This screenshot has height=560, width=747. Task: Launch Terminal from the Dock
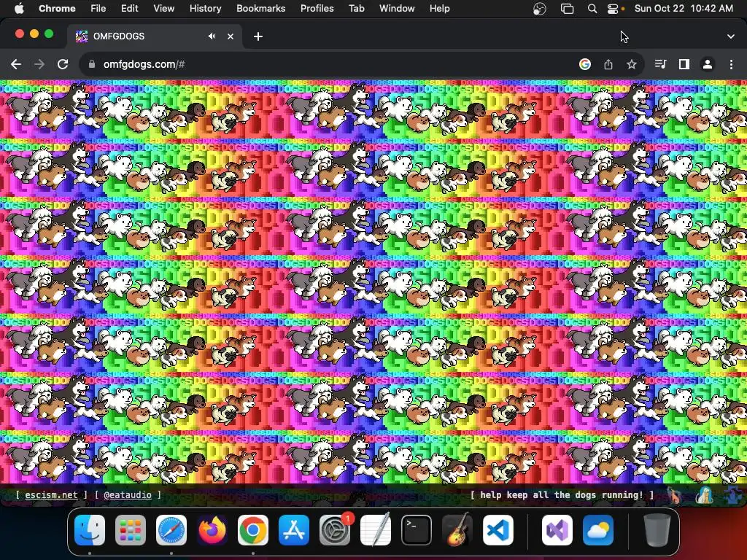tap(417, 530)
